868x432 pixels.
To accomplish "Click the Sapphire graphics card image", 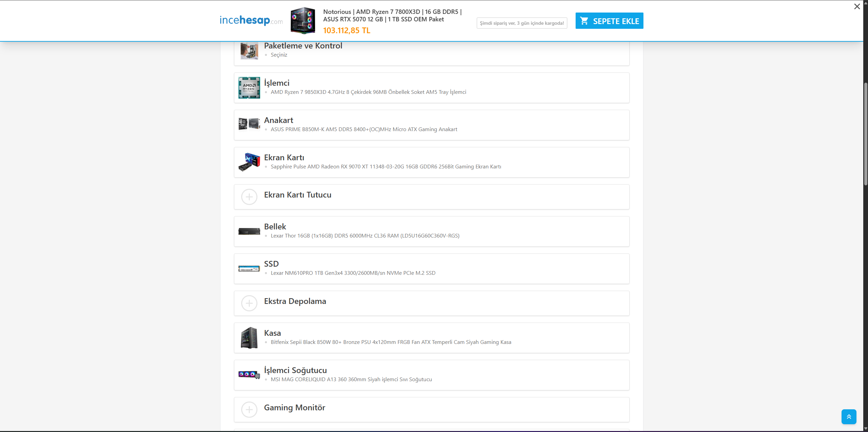I will [x=249, y=162].
